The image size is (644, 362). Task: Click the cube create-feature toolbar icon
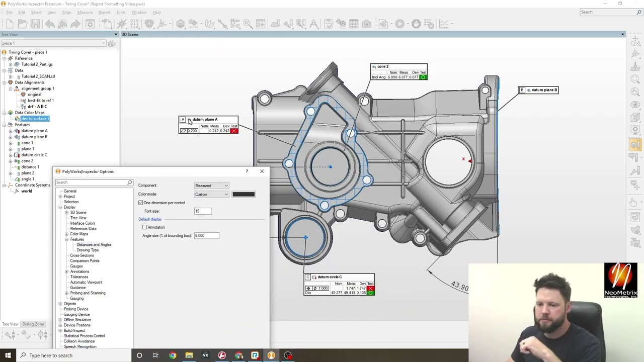(x=181, y=24)
